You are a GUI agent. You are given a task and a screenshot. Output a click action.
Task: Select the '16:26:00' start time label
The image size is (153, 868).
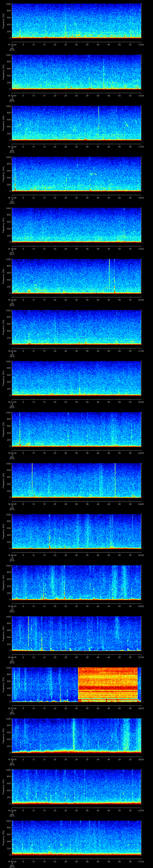click(x=12, y=657)
